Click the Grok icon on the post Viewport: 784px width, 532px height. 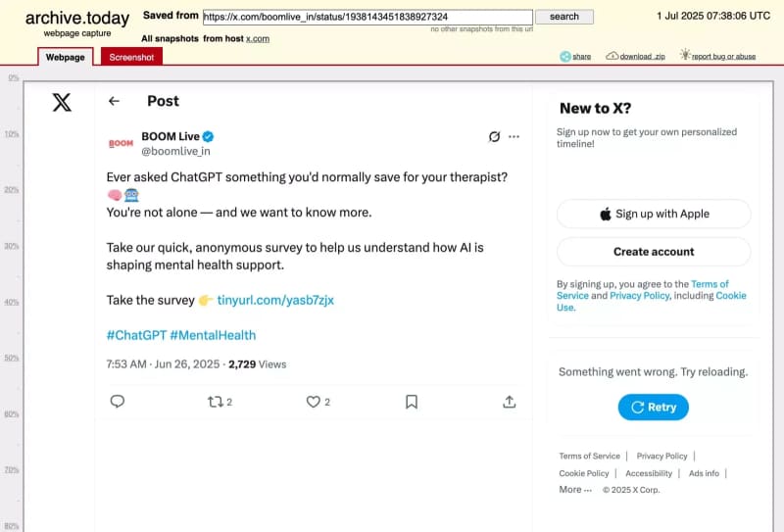tap(495, 136)
